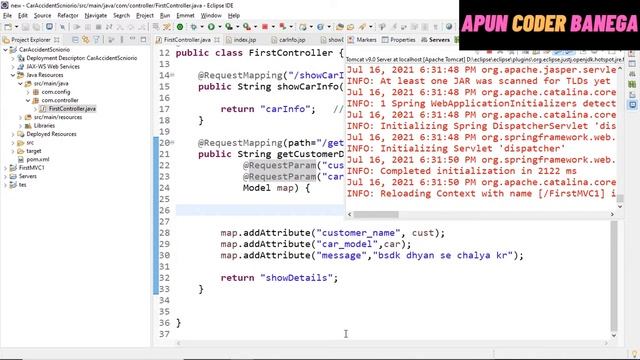The width and height of the screenshot is (640, 360).
Task: Click the console scroll right arrow
Action: click(612, 214)
